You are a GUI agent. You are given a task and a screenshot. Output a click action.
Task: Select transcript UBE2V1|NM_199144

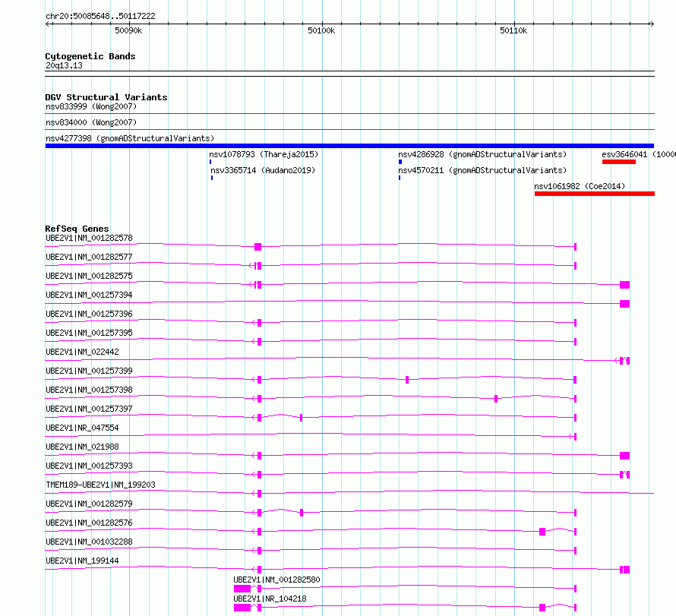(x=82, y=561)
